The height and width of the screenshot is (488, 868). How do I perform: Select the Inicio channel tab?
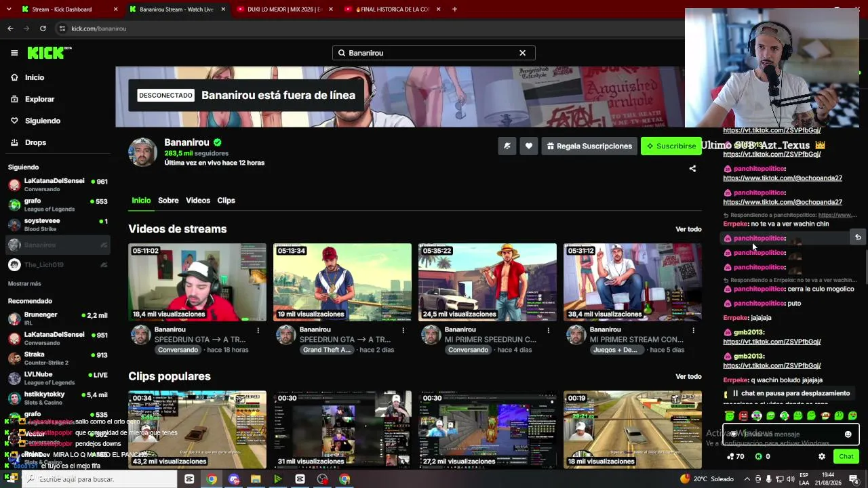(x=141, y=201)
